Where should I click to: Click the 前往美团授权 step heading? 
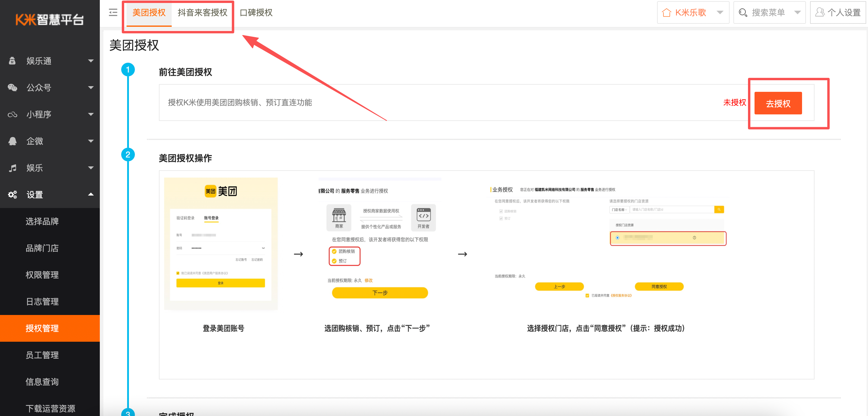click(x=185, y=72)
